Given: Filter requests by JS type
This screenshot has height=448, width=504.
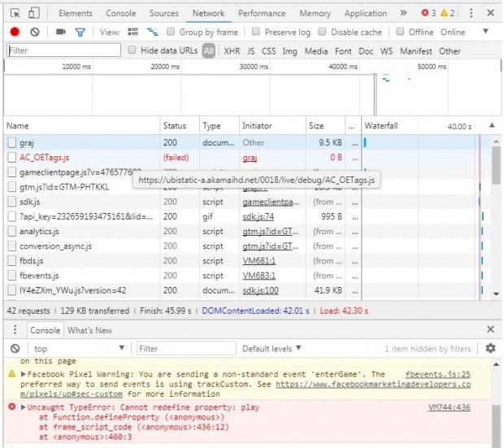Looking at the screenshot, I should coord(250,51).
